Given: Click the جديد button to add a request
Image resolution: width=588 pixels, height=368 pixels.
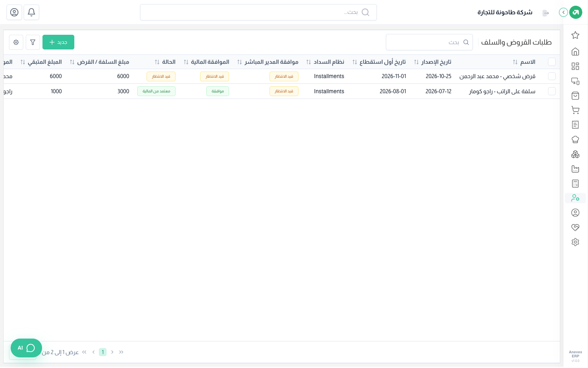Looking at the screenshot, I should coord(58,42).
